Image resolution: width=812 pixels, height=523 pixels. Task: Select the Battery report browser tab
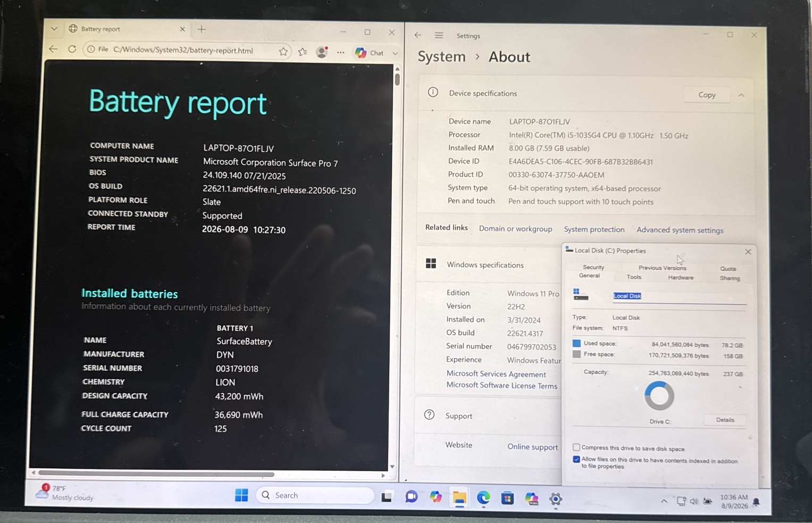pos(127,29)
